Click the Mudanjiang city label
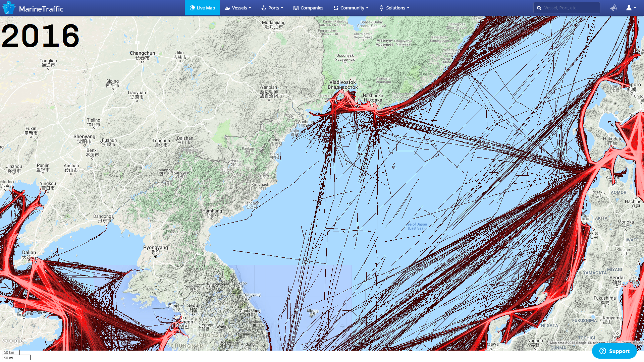 [x=274, y=24]
